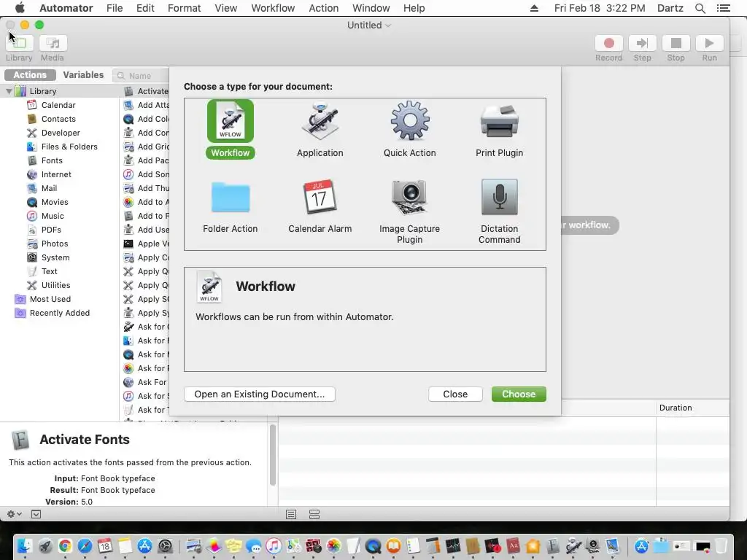
Task: Open the Apple menu
Action: click(x=20, y=8)
